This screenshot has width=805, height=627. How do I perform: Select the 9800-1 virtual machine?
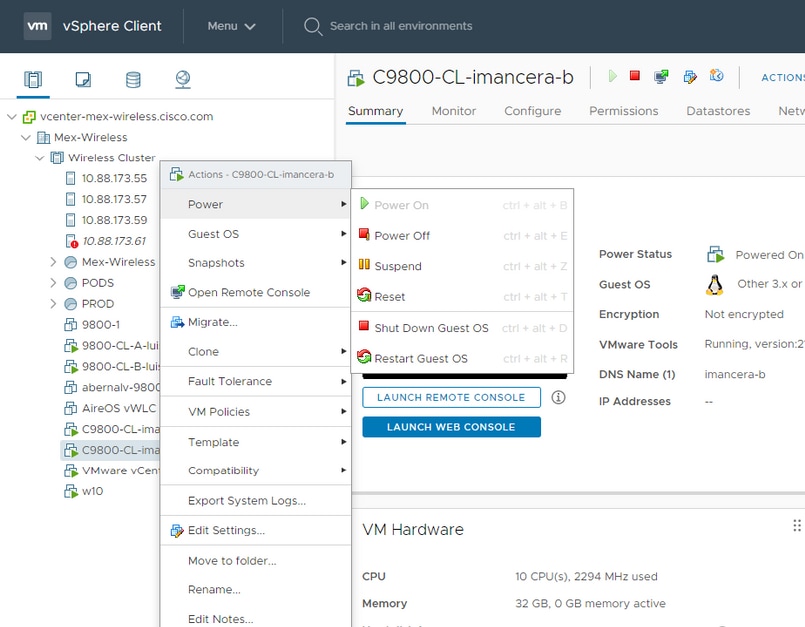(101, 325)
